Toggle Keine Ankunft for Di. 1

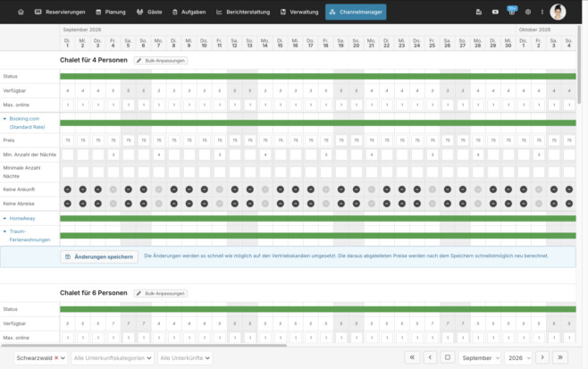pyautogui.click(x=68, y=189)
